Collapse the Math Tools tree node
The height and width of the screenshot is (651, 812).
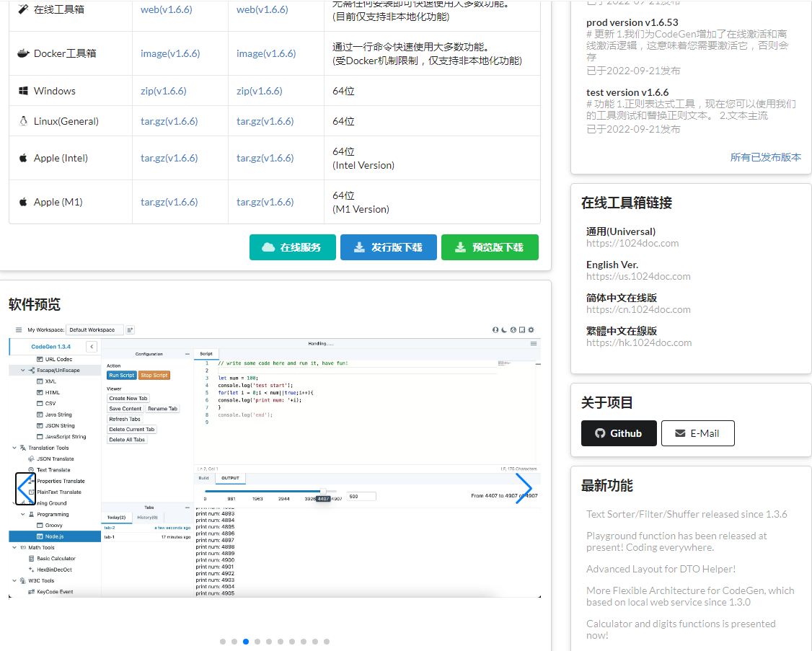coord(14,547)
